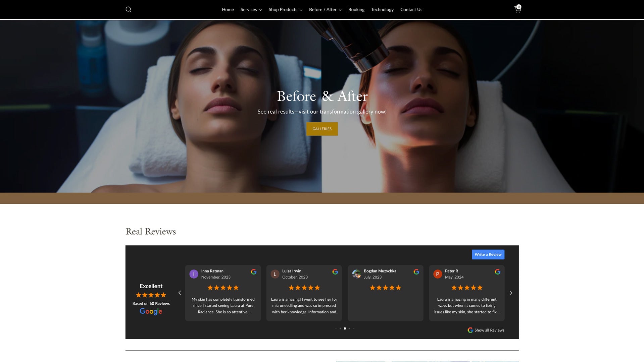Click Show all Reviews link
The width and height of the screenshot is (644, 362).
486,330
